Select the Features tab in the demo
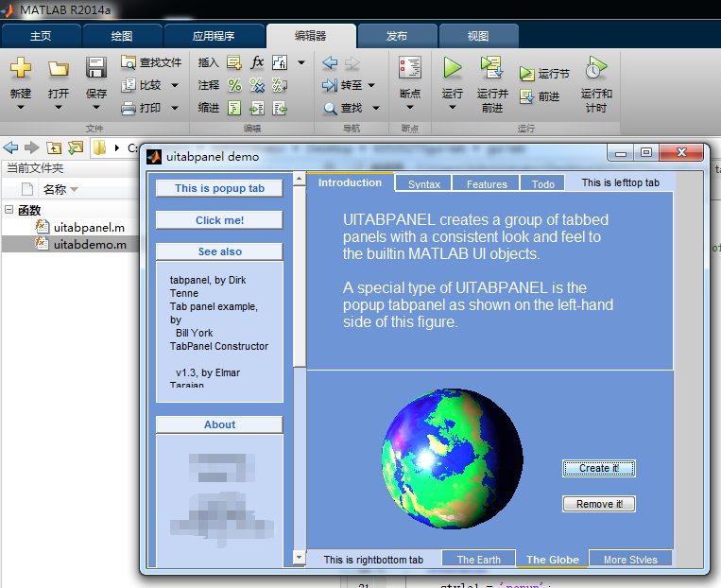Image resolution: width=721 pixels, height=588 pixels. pos(487,183)
